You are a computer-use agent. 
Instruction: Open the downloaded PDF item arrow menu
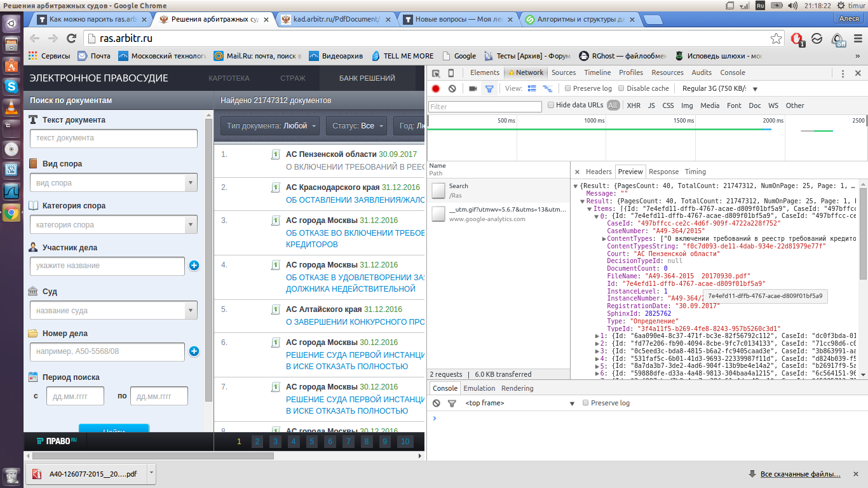point(151,473)
